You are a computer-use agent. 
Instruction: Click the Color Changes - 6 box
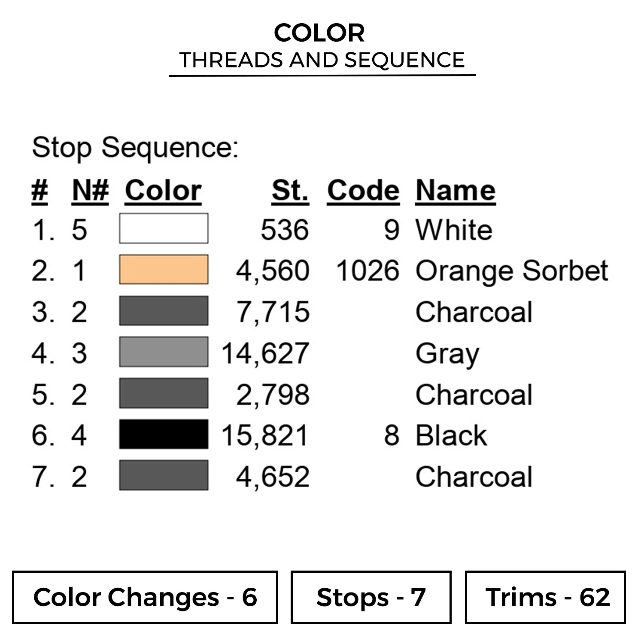[145, 597]
